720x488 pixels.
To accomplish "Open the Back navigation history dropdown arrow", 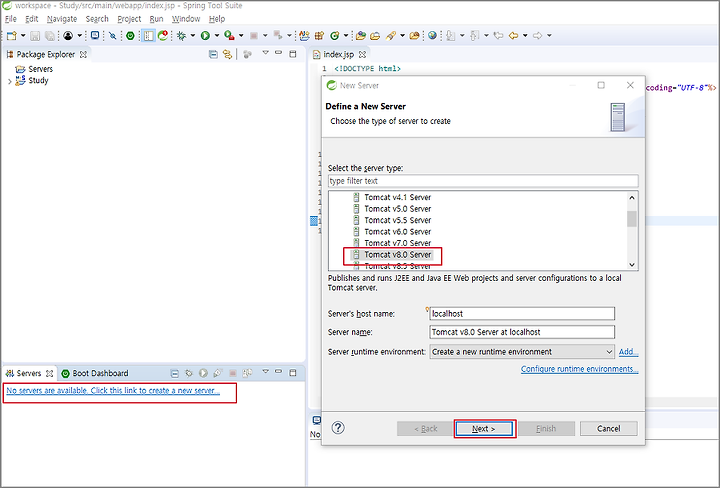I will click(525, 35).
